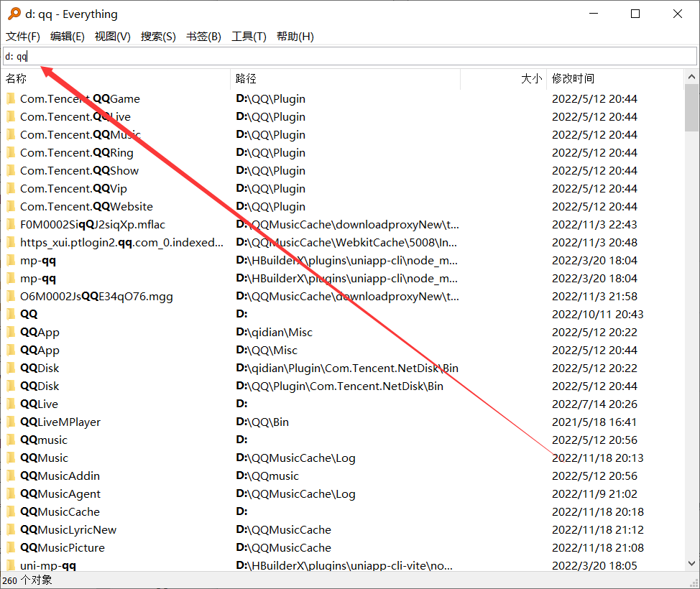Select the O6M0002JsQQE34qO76.mgg result
This screenshot has width=700, height=589.
[x=96, y=296]
